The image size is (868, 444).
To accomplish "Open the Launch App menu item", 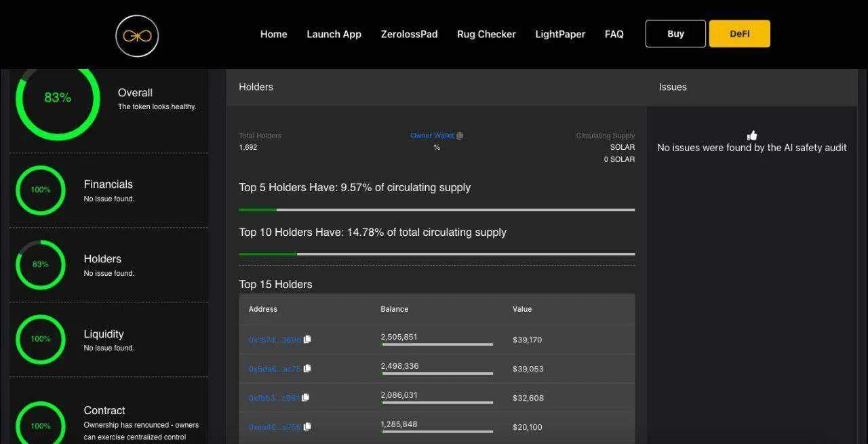I will (334, 34).
